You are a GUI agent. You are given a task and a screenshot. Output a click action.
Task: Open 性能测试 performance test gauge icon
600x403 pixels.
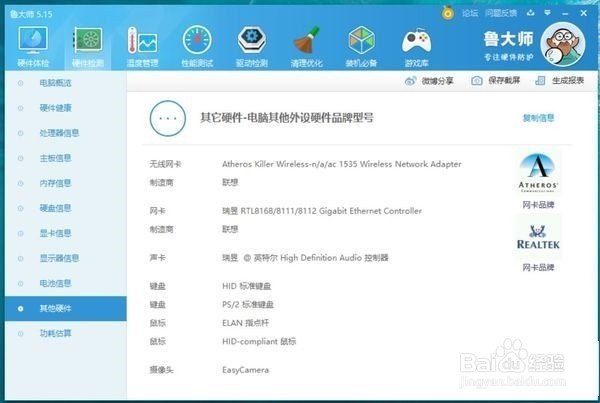coord(197,40)
